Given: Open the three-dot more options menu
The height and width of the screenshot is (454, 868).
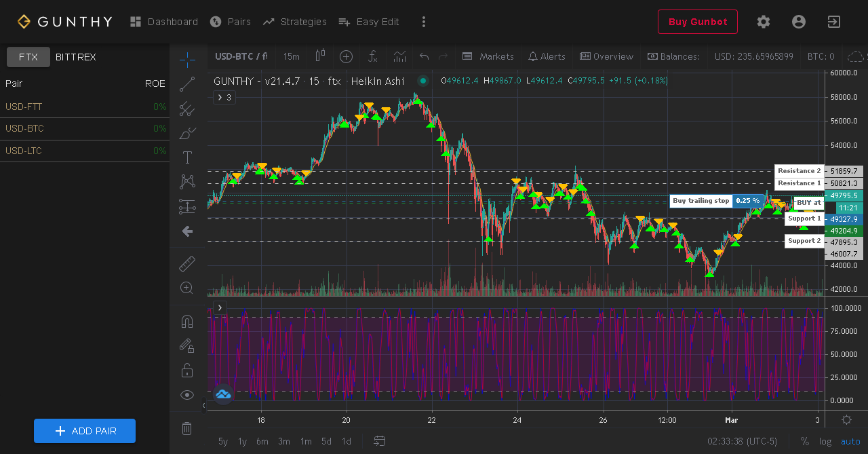Looking at the screenshot, I should pyautogui.click(x=424, y=22).
